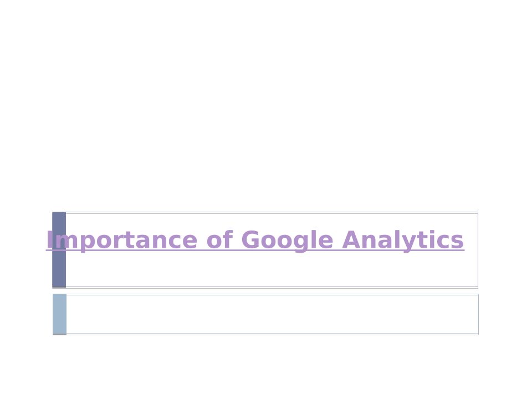
Task: Click the capital "A" in Analytics
Action: point(353,241)
